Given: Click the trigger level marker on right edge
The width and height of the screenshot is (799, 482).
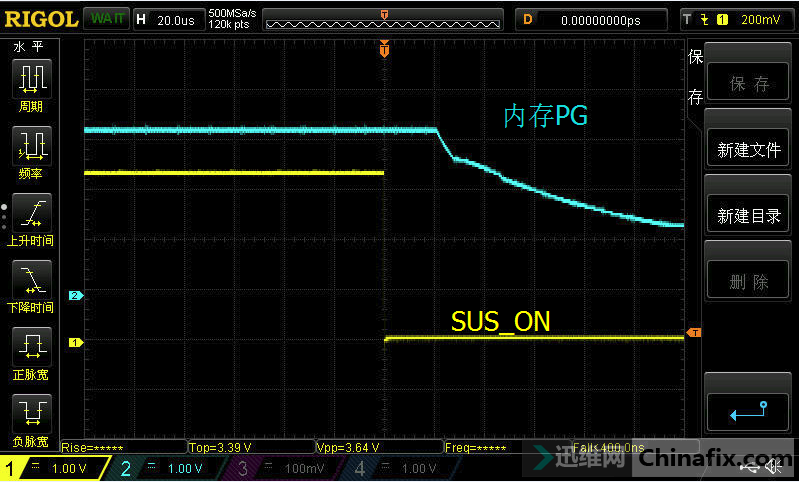Looking at the screenshot, I should (694, 332).
